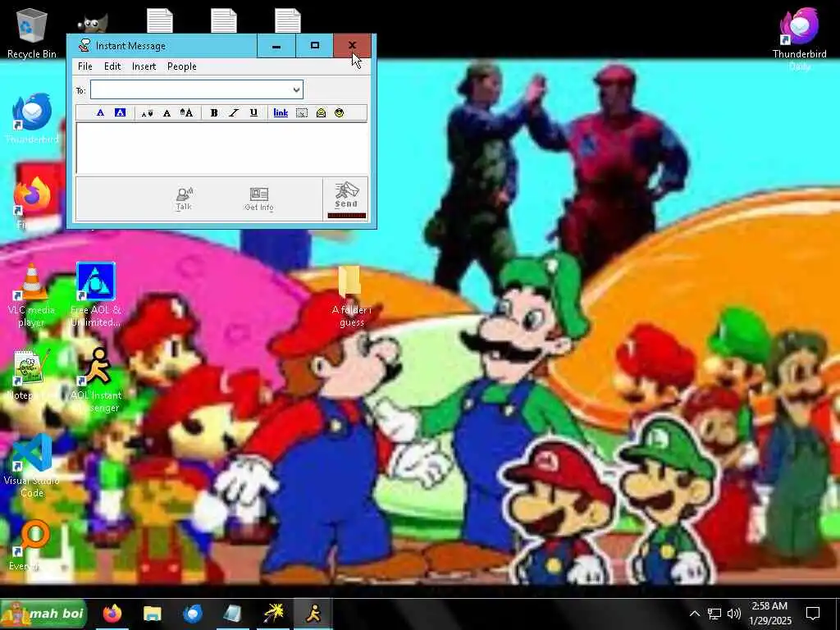Enlarge font with the larger text size icon
The width and height of the screenshot is (840, 630).
point(186,112)
